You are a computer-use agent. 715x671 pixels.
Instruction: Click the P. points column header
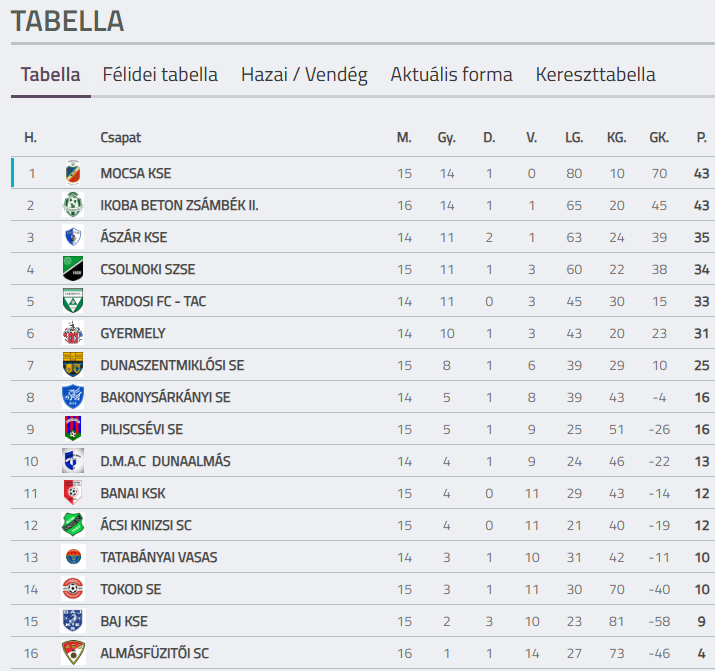pos(701,137)
